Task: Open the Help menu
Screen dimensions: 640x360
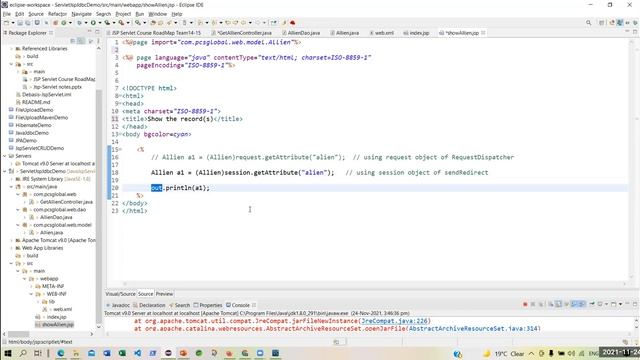Action: pos(177,14)
